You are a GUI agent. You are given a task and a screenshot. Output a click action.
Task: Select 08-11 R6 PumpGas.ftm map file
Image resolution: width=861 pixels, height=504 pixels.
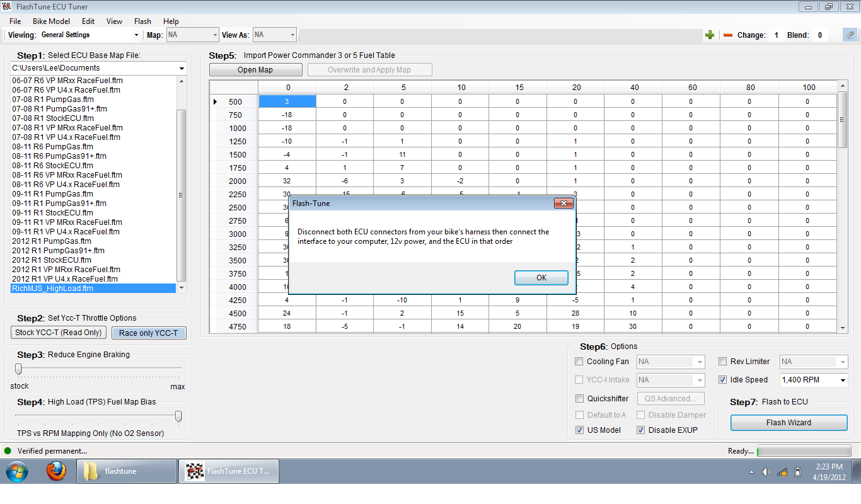[53, 147]
